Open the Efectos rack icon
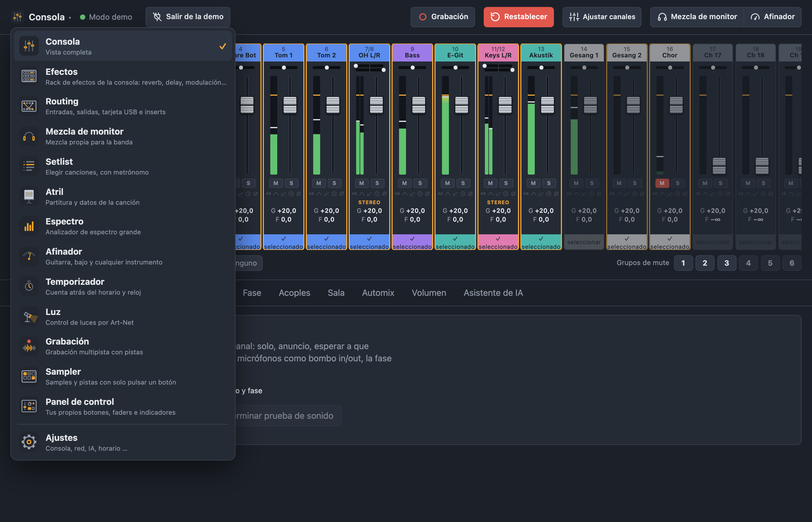The width and height of the screenshot is (812, 522). click(29, 76)
